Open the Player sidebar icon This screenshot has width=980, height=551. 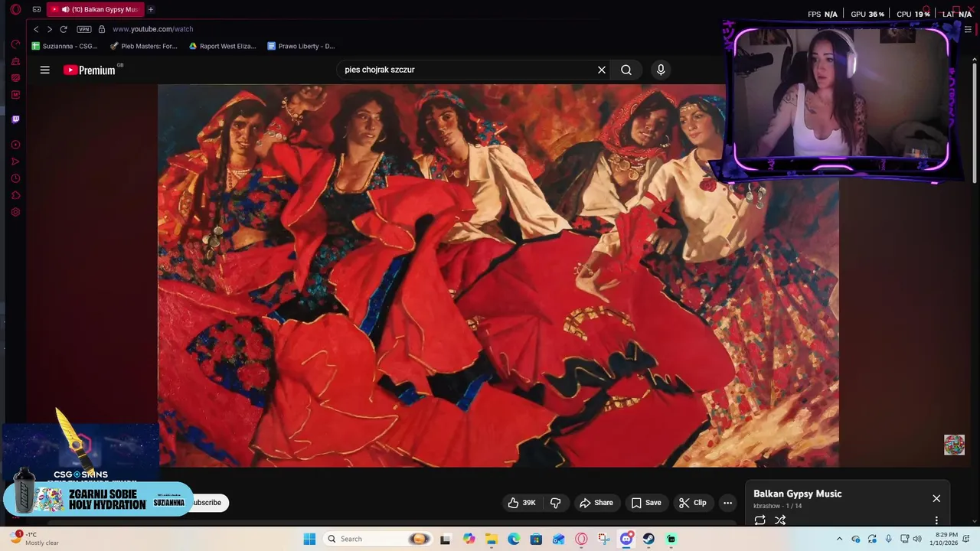pos(15,145)
